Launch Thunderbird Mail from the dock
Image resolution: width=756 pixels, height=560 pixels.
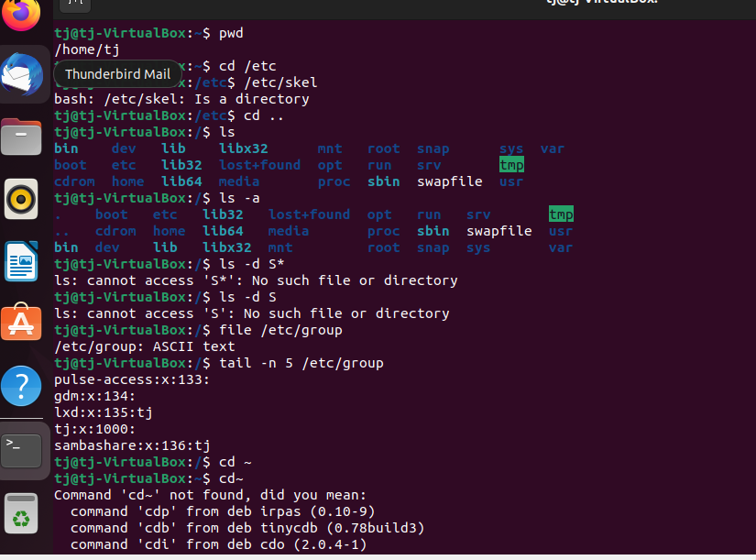21,74
